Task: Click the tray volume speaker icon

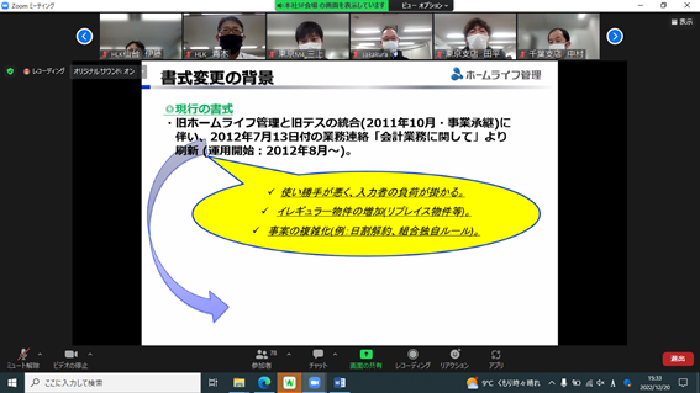Action: click(x=600, y=383)
